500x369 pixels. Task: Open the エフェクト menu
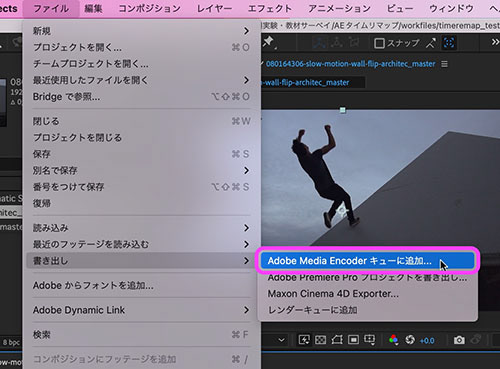click(x=270, y=8)
